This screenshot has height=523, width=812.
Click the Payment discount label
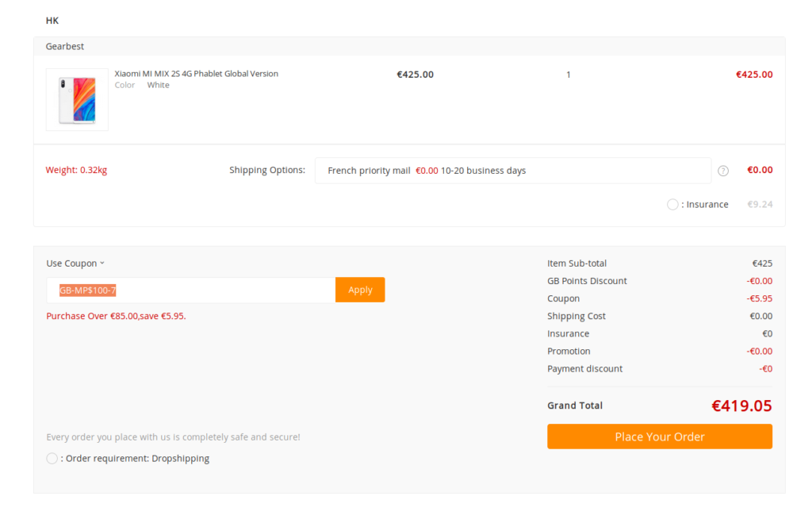[x=584, y=369]
